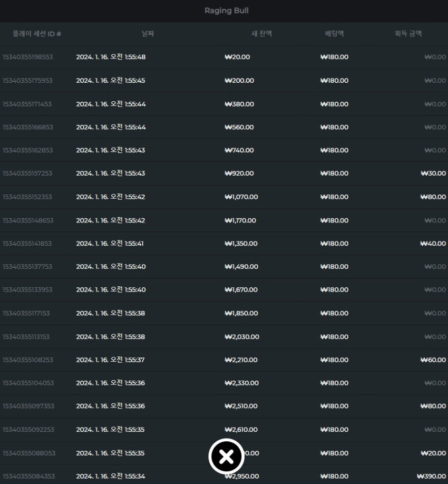448x484 pixels.
Task: Open session ID 15340355166853
Action: [x=28, y=127]
